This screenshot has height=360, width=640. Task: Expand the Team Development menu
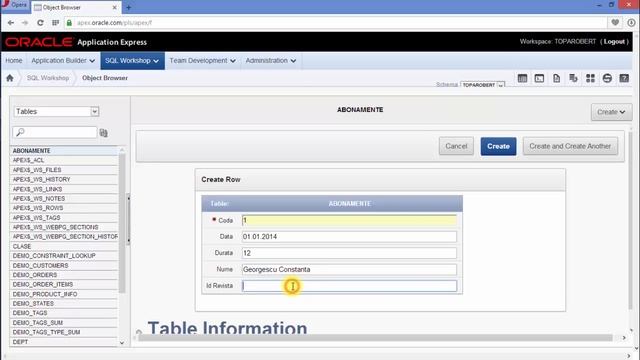[202, 60]
